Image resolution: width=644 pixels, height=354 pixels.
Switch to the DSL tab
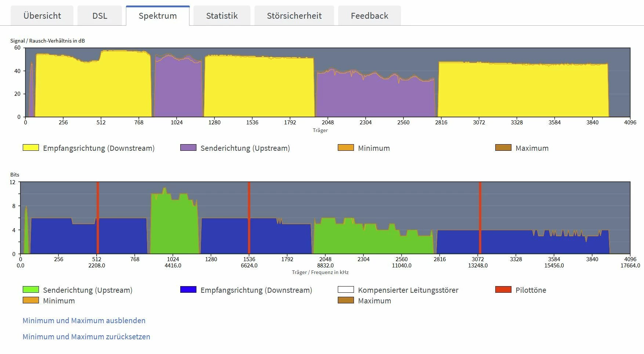click(100, 16)
